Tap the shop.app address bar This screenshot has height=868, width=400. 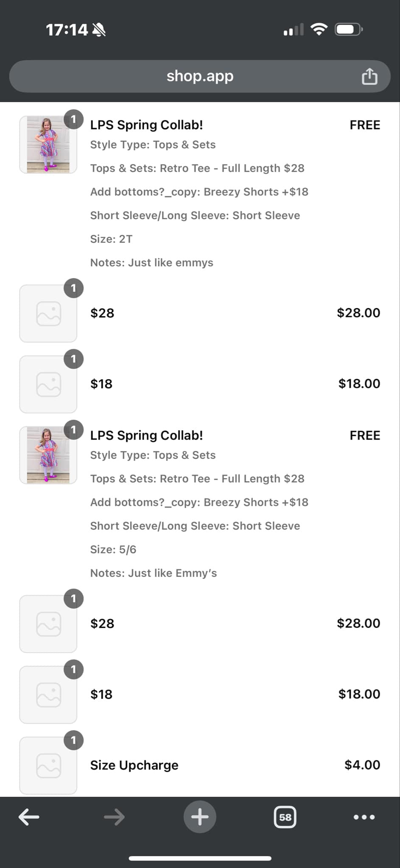click(200, 76)
